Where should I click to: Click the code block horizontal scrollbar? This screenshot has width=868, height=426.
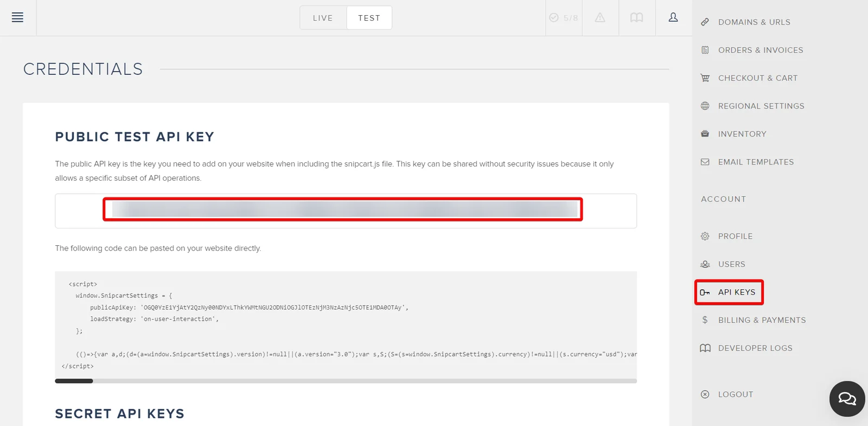pos(346,381)
